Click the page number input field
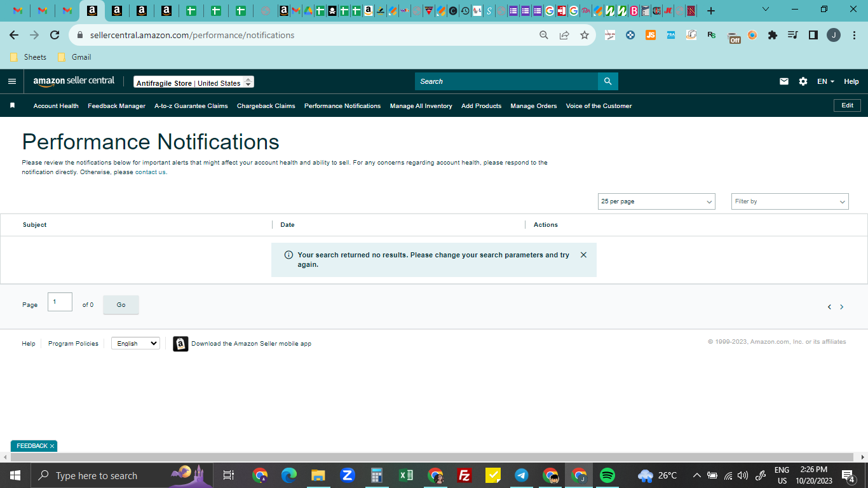The width and height of the screenshot is (868, 488). click(x=60, y=302)
